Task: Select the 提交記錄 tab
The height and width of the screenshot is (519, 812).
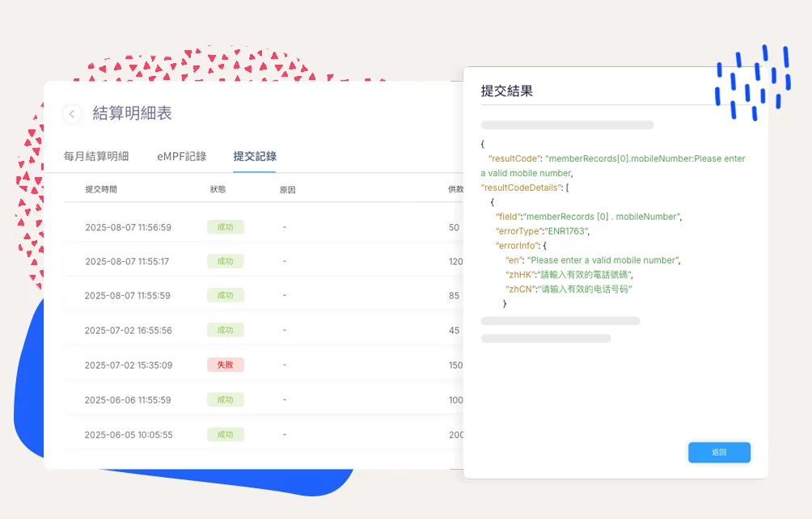Action: coord(254,156)
